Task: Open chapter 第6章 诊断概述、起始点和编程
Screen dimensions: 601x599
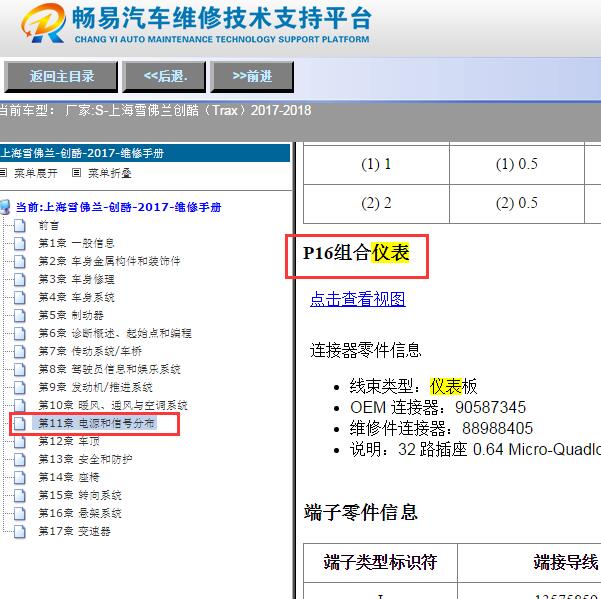Action: coord(115,333)
